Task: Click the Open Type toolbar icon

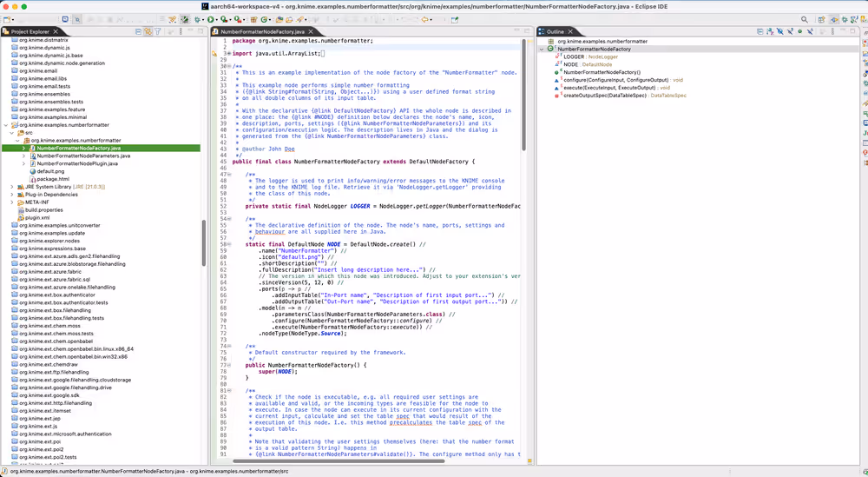Action: pyautogui.click(x=279, y=19)
